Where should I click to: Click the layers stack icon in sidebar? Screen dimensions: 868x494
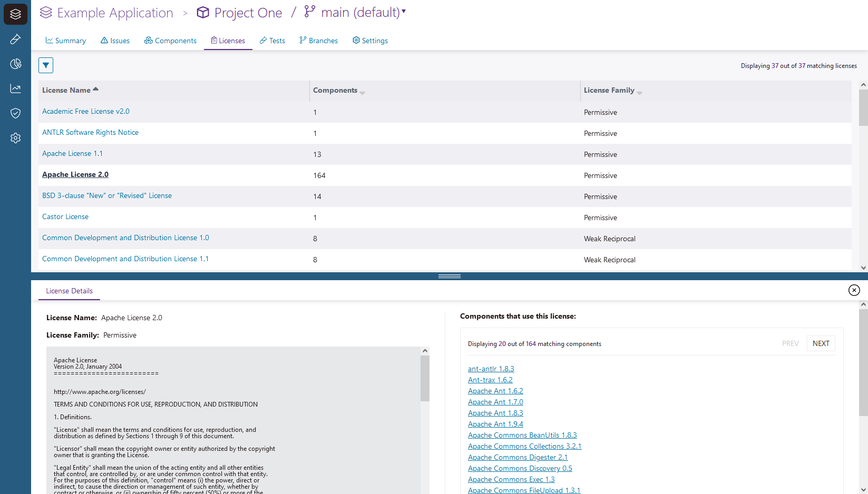coord(15,14)
